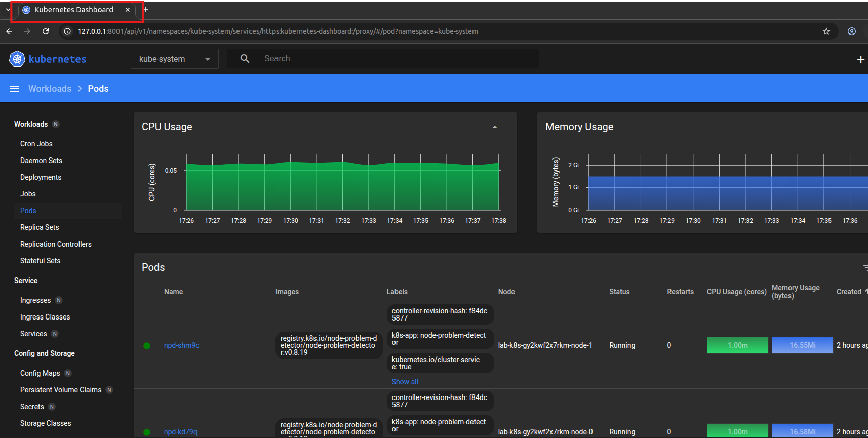Open Storage Classes in sidebar
Image resolution: width=868 pixels, height=438 pixels.
(x=46, y=423)
